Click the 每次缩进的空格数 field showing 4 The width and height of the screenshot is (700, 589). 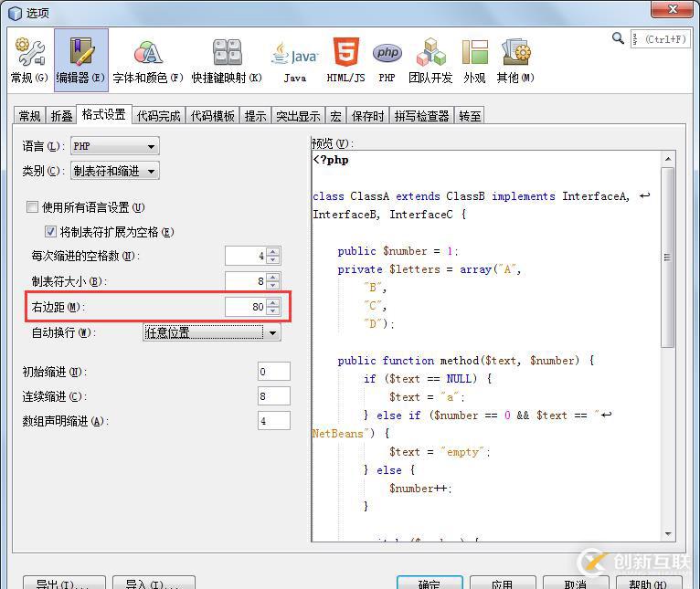(x=246, y=256)
